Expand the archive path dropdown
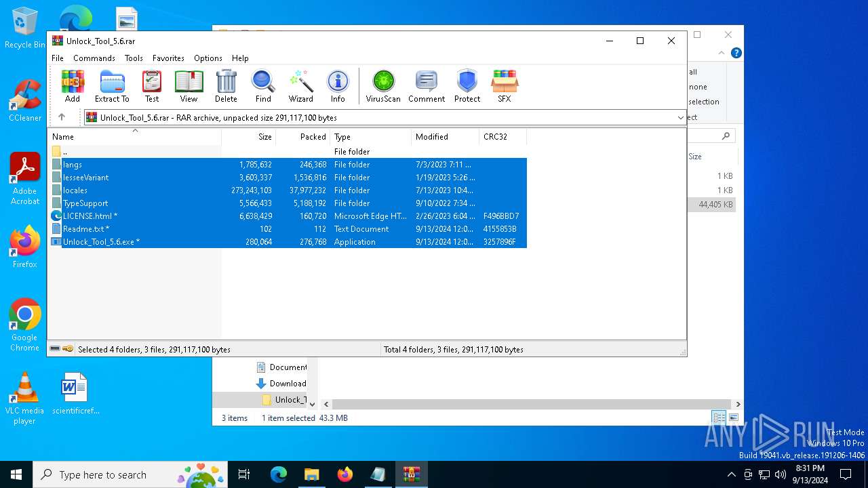 (680, 118)
